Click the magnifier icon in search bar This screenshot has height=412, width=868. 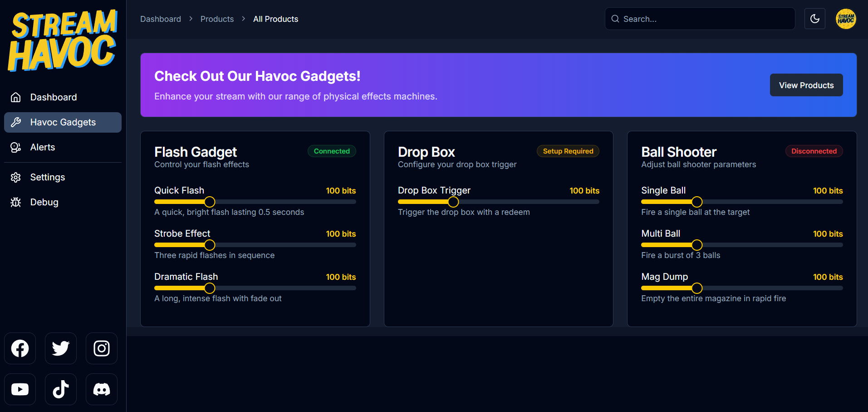(615, 19)
